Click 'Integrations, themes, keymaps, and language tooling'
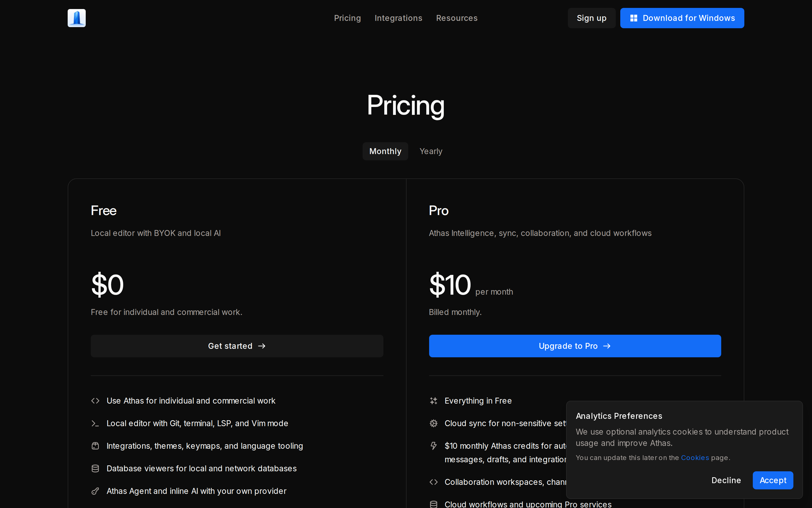This screenshot has height=508, width=812. (x=205, y=446)
